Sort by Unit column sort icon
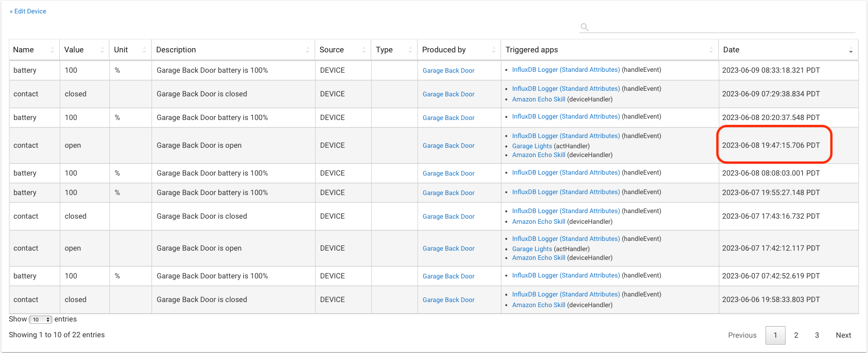868x353 pixels. pyautogui.click(x=144, y=50)
